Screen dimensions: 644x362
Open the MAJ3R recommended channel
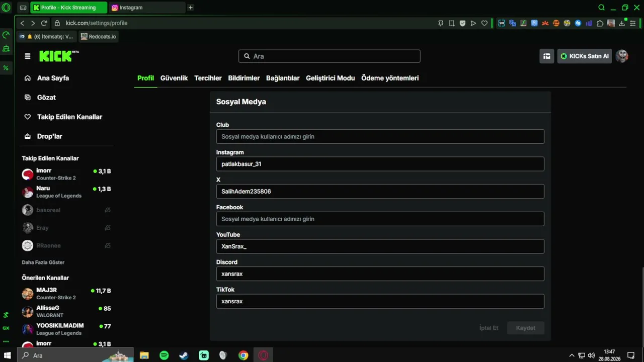[x=66, y=294]
